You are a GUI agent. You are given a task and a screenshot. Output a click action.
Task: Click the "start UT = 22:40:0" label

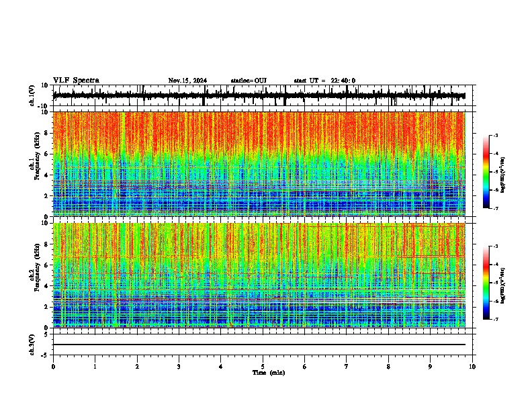coord(324,81)
